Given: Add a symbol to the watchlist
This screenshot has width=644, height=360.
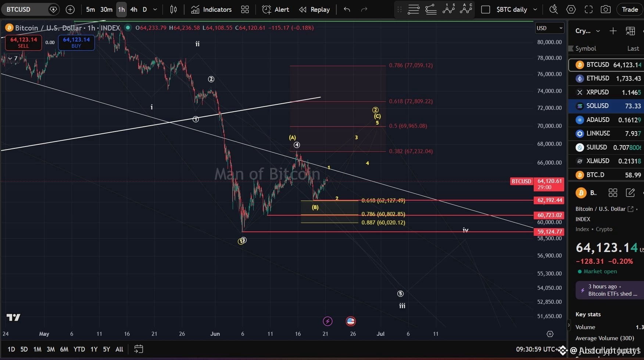Looking at the screenshot, I should point(613,31).
